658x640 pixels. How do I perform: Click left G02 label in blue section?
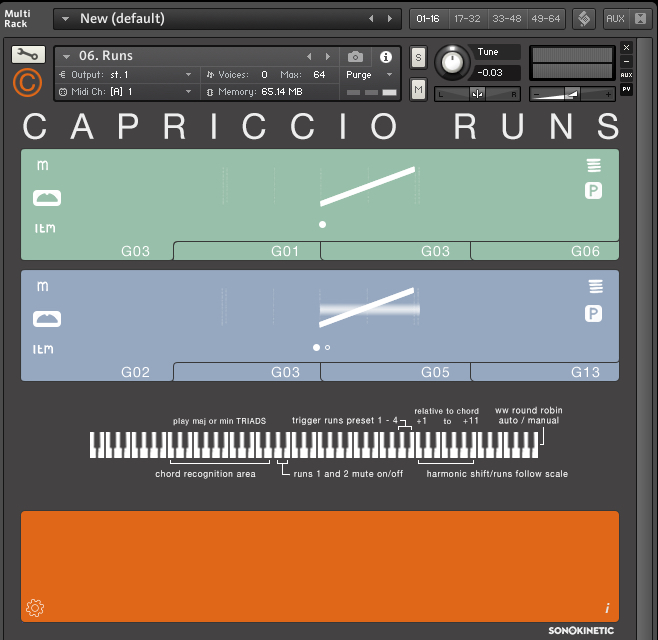[x=135, y=372]
